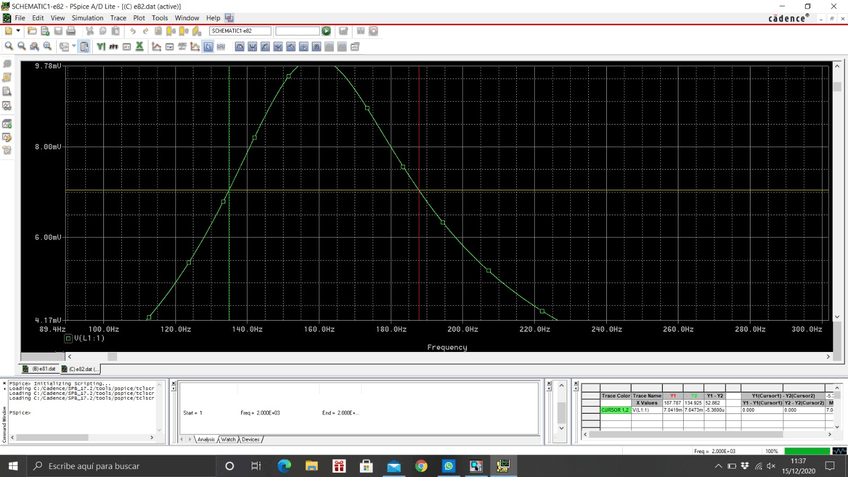Click the Excel export icon
This screenshot has width=848, height=477.
(139, 46)
